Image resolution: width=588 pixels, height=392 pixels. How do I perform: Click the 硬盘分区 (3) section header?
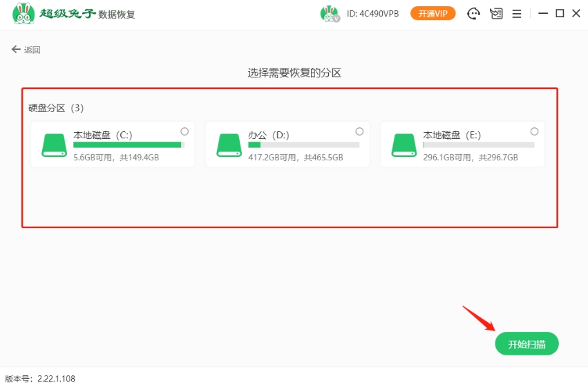click(x=56, y=108)
